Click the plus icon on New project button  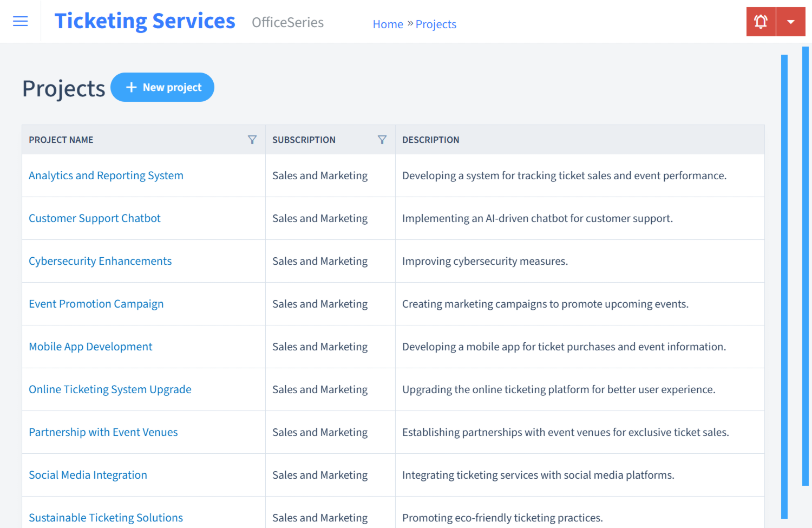(x=132, y=87)
